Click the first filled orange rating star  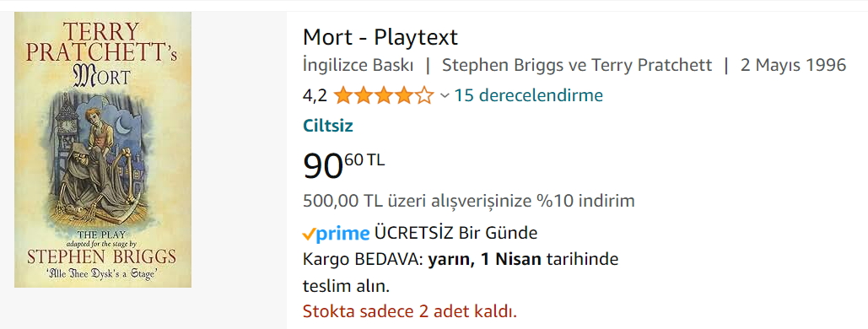coord(342,96)
